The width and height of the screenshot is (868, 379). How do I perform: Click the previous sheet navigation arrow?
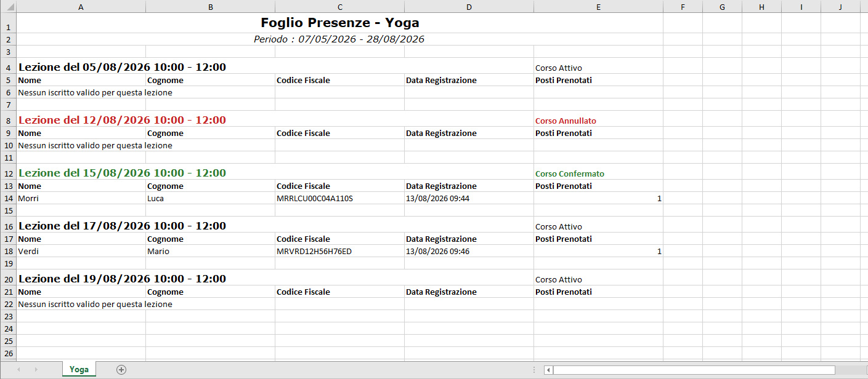pos(18,370)
